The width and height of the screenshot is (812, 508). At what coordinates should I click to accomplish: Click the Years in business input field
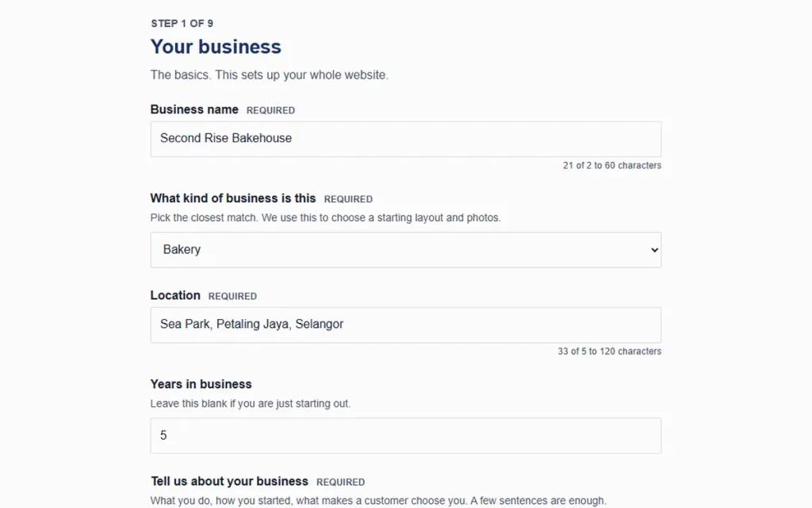405,436
